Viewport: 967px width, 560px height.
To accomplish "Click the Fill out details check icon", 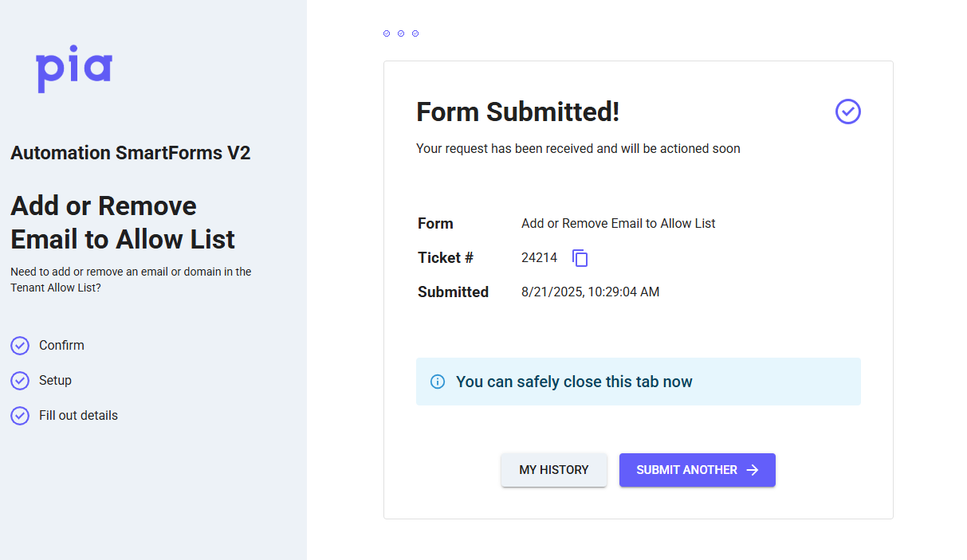I will pos(20,416).
